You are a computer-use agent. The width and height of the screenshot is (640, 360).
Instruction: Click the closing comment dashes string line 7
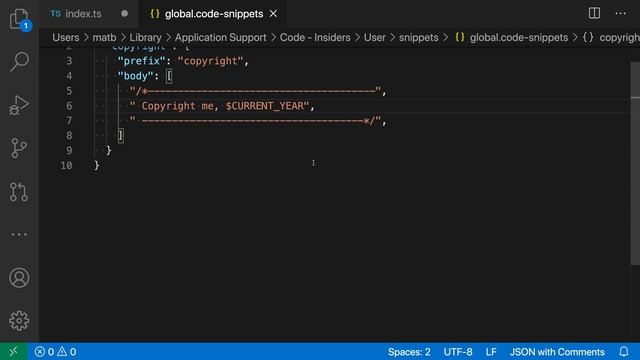coord(256,121)
